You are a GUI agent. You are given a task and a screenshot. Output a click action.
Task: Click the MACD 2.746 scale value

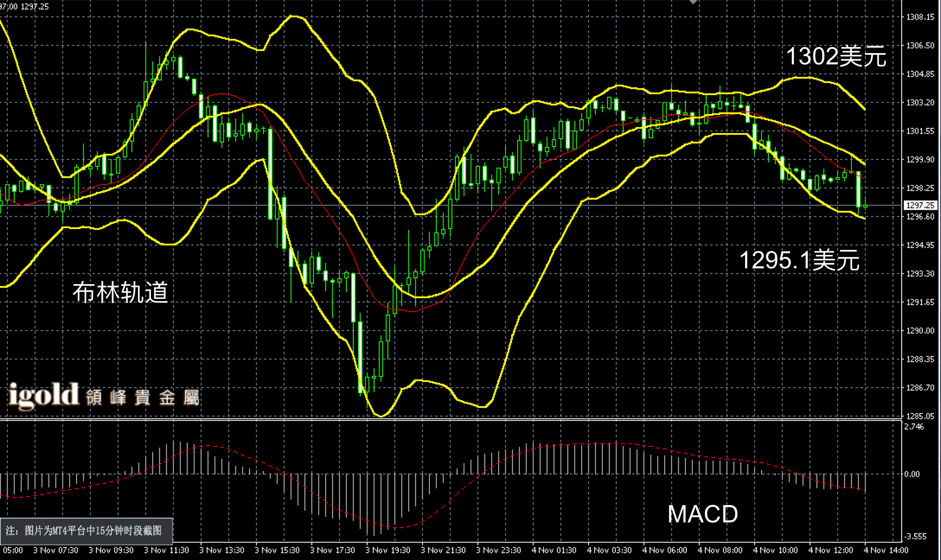[914, 427]
